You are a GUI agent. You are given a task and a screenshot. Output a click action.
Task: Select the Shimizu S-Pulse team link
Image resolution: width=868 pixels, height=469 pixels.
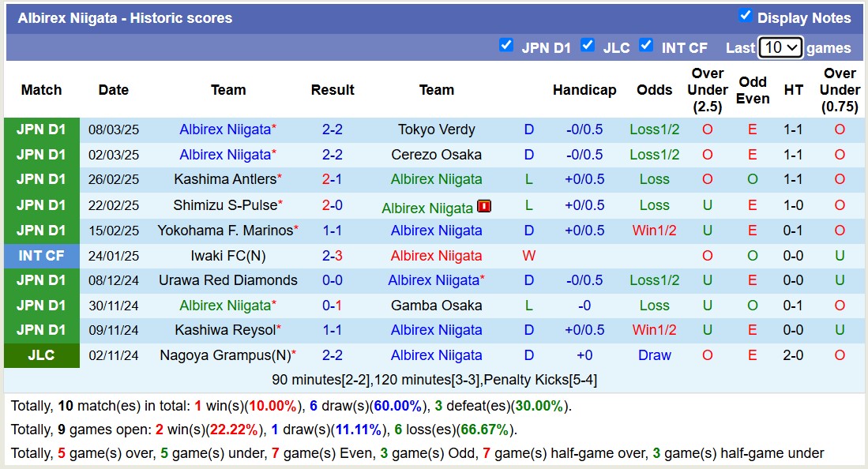click(225, 205)
